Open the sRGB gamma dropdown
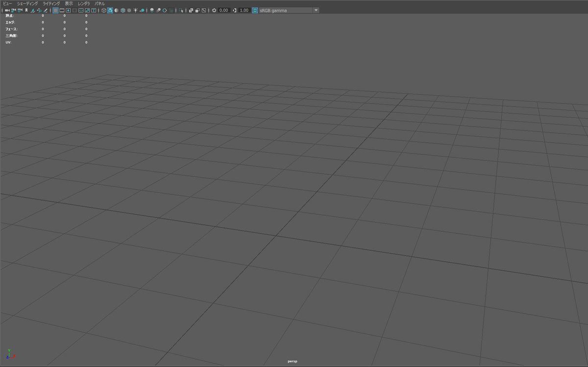This screenshot has width=588, height=367. pyautogui.click(x=289, y=10)
